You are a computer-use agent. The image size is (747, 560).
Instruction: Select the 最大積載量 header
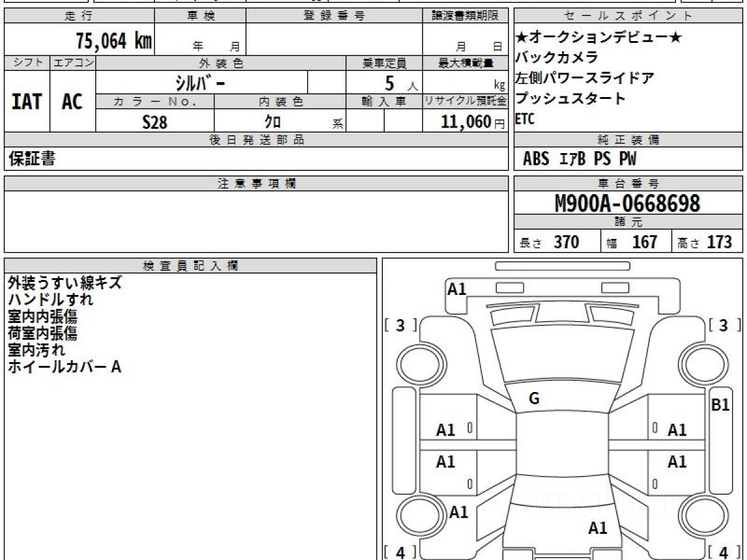[x=465, y=63]
